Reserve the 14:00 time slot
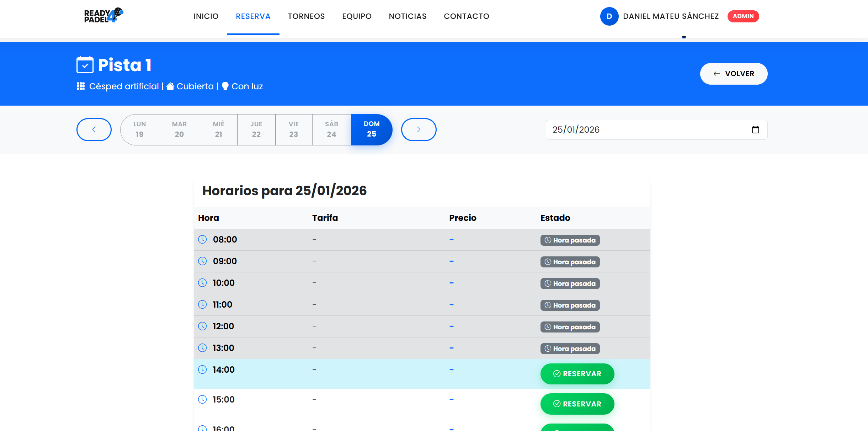 point(577,374)
